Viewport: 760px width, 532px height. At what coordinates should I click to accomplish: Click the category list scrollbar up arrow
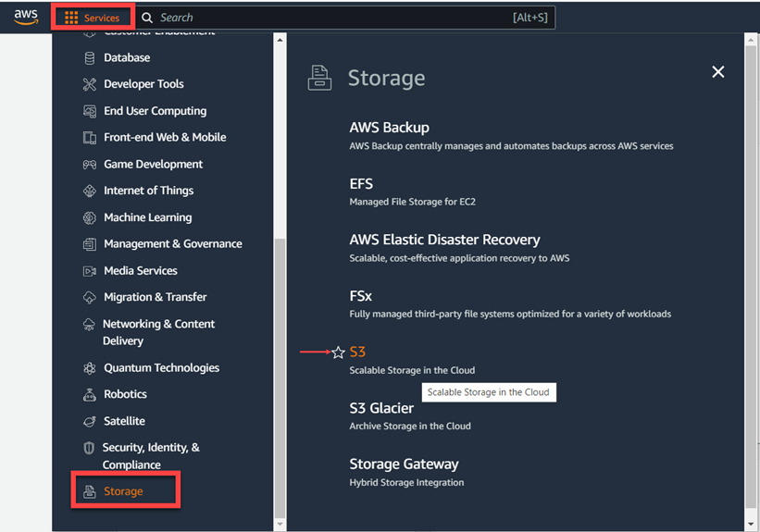(280, 40)
